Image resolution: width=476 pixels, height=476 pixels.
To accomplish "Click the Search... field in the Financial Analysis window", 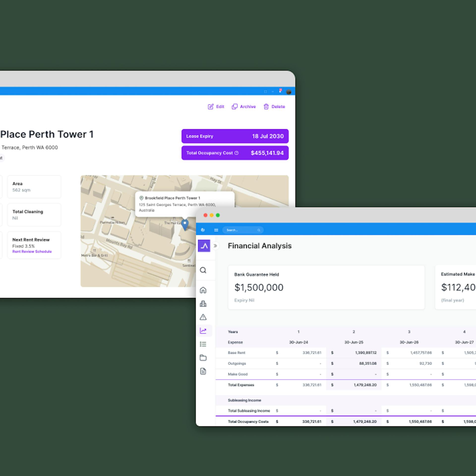I will pos(242,230).
